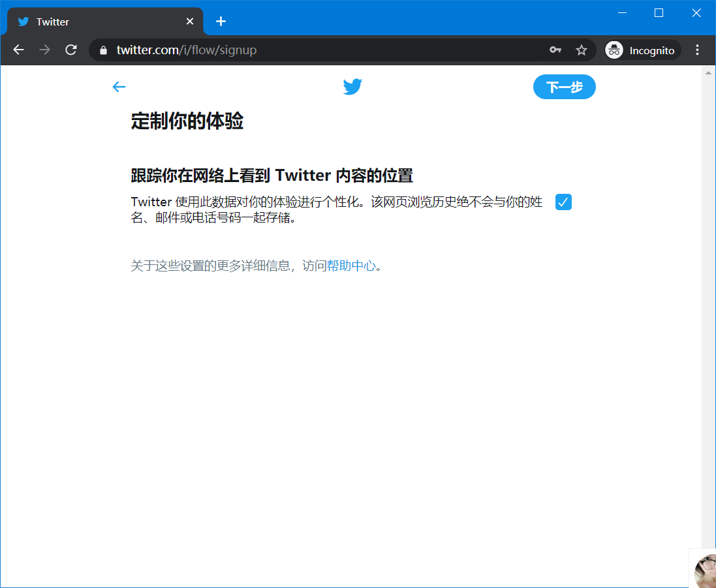Click the scrollbar up arrow

(708, 72)
